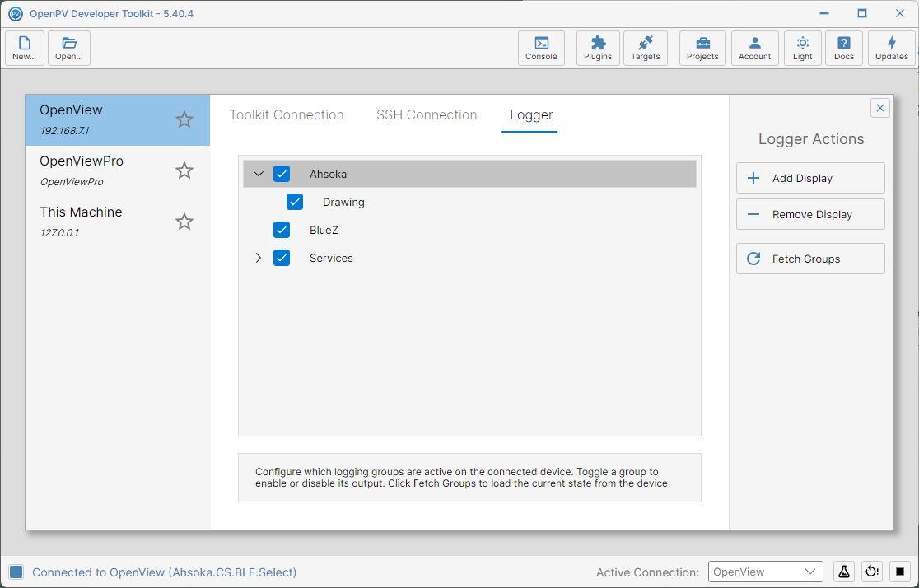Viewport: 919px width, 588px height.
Task: Favorite the OpenView connection star
Action: point(184,119)
